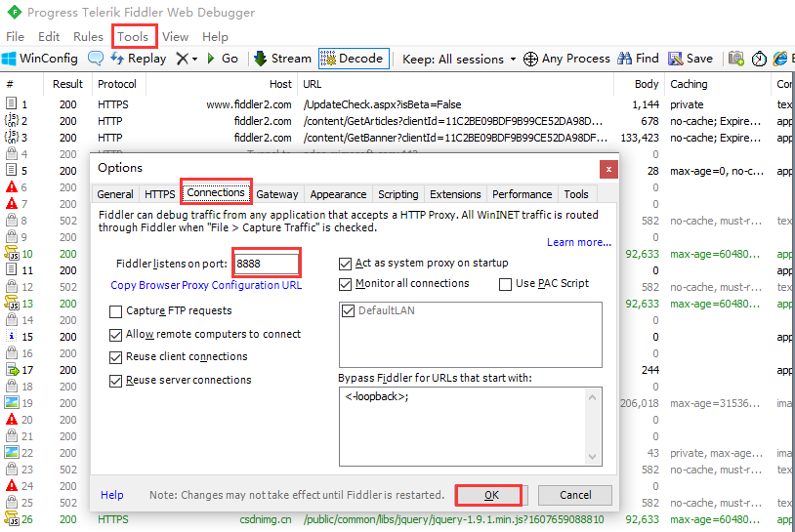Open the Tools menu
The width and height of the screenshot is (795, 532).
click(x=133, y=37)
